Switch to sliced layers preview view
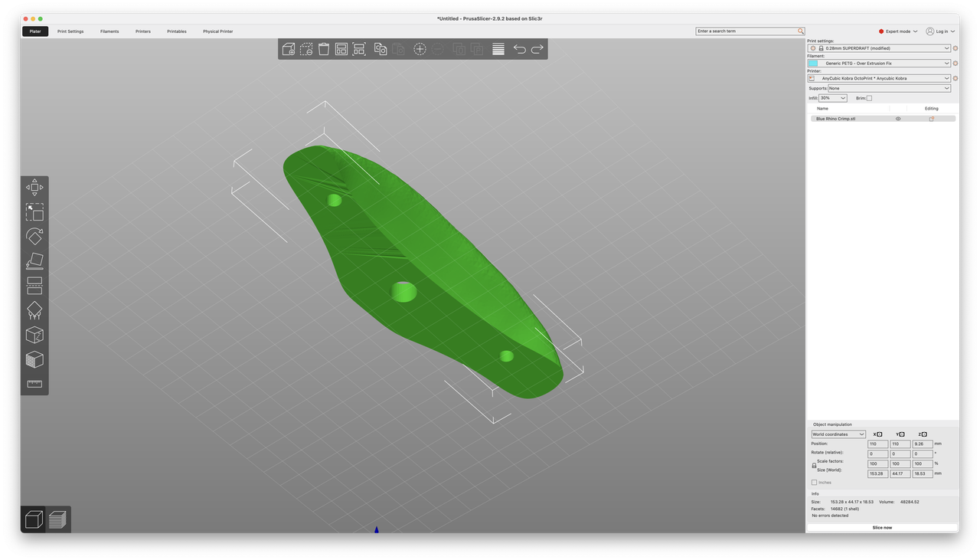 [57, 520]
